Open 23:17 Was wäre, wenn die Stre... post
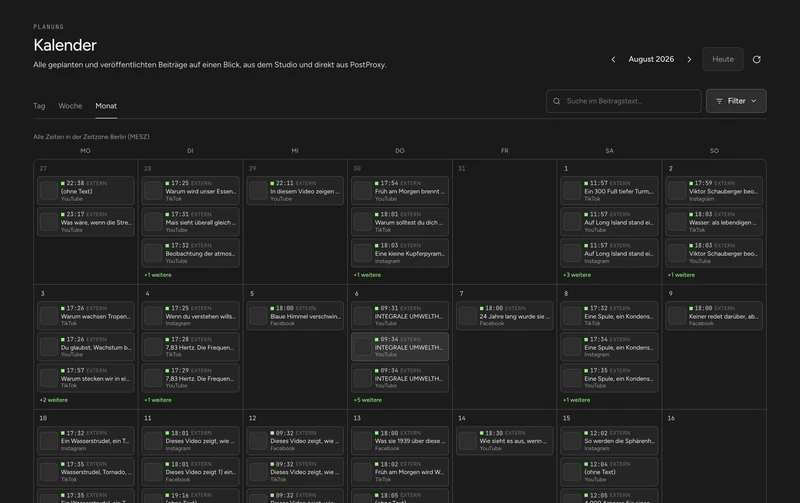The height and width of the screenshot is (503, 800). tap(86, 222)
